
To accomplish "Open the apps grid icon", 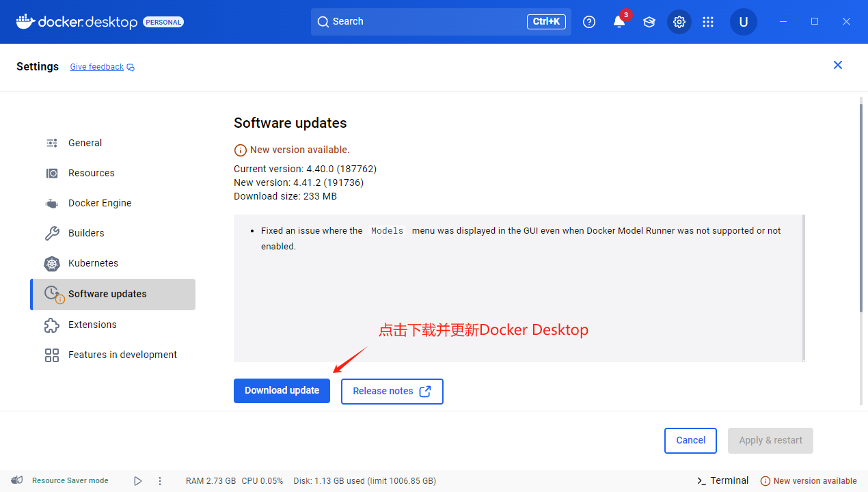I will click(708, 22).
